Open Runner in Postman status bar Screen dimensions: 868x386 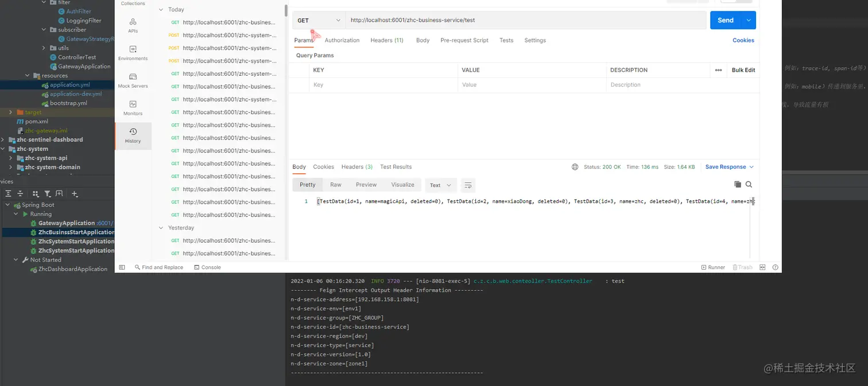[713, 267]
